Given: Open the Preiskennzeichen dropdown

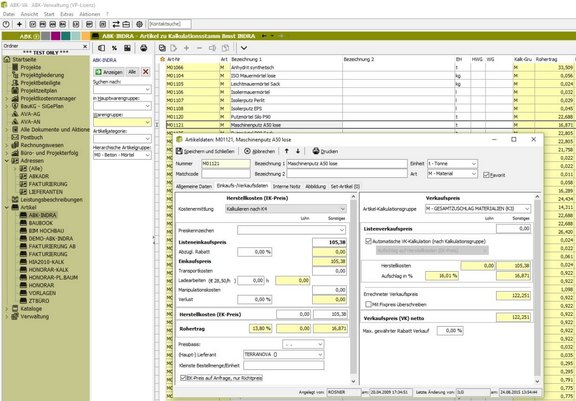Looking at the screenshot, I should pos(342,230).
